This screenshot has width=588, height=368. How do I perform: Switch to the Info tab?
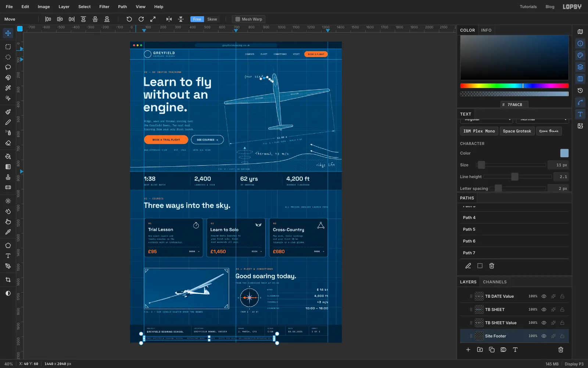pyautogui.click(x=486, y=30)
